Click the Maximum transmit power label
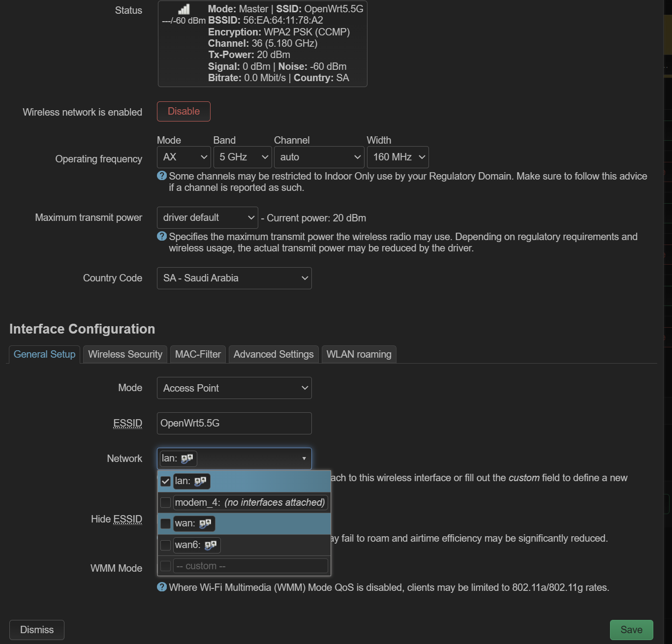The width and height of the screenshot is (672, 644). [89, 217]
